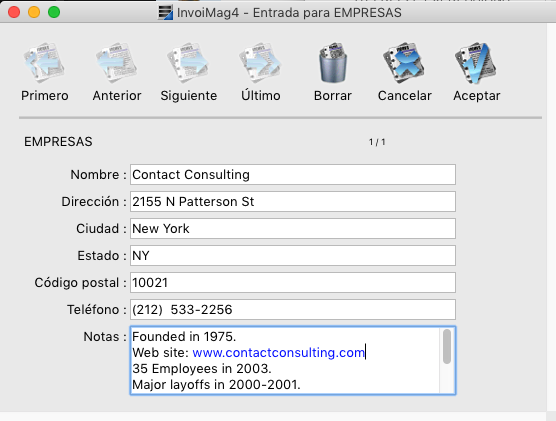This screenshot has width=556, height=421.
Task: Select the Estado field showing NY
Action: (293, 255)
